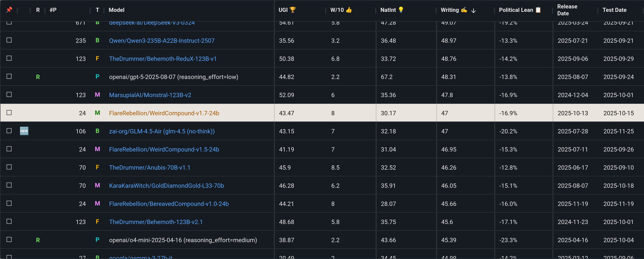Click the writing hand icon in header

click(464, 10)
